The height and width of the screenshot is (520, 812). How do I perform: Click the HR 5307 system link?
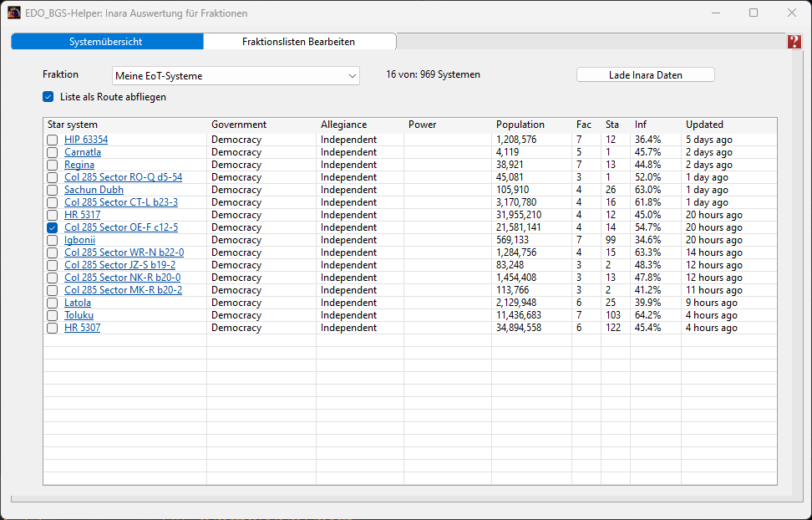tap(82, 328)
